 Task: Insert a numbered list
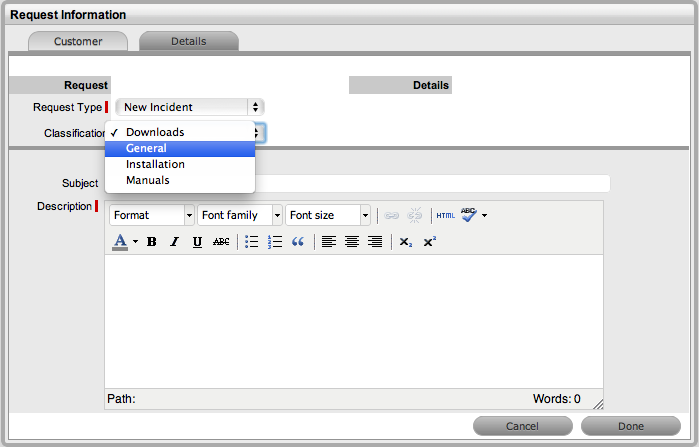[275, 242]
